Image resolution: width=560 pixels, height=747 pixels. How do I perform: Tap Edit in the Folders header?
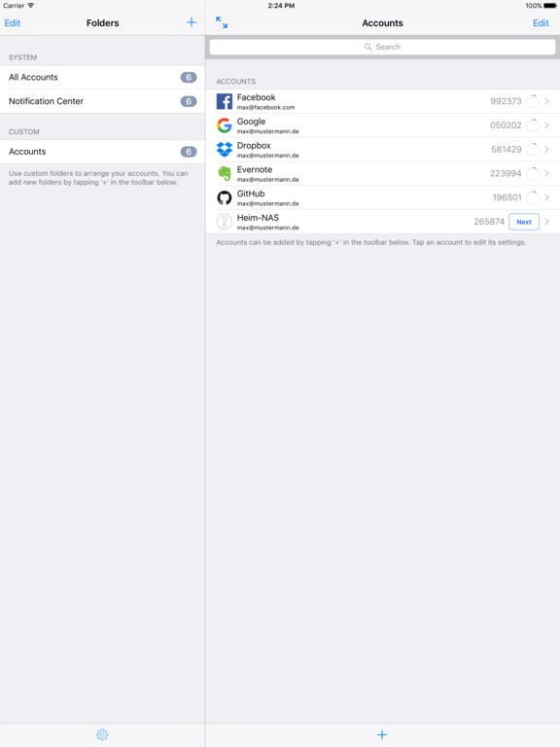[x=13, y=23]
